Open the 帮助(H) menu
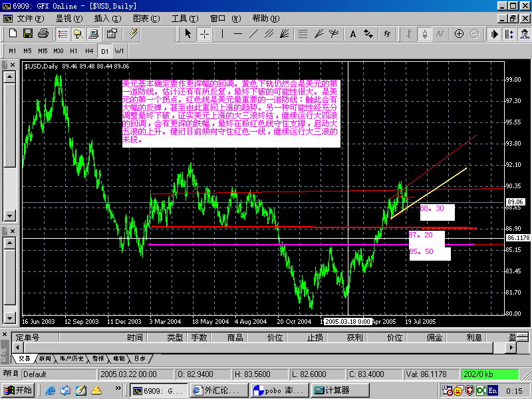 pyautogui.click(x=266, y=19)
